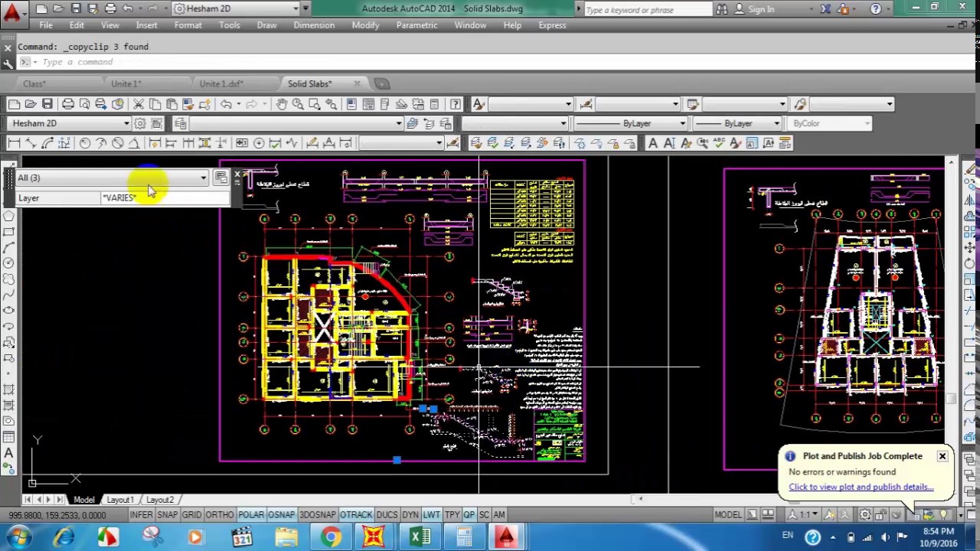
Task: Toggle SNAP mode in status bar
Action: tap(167, 515)
